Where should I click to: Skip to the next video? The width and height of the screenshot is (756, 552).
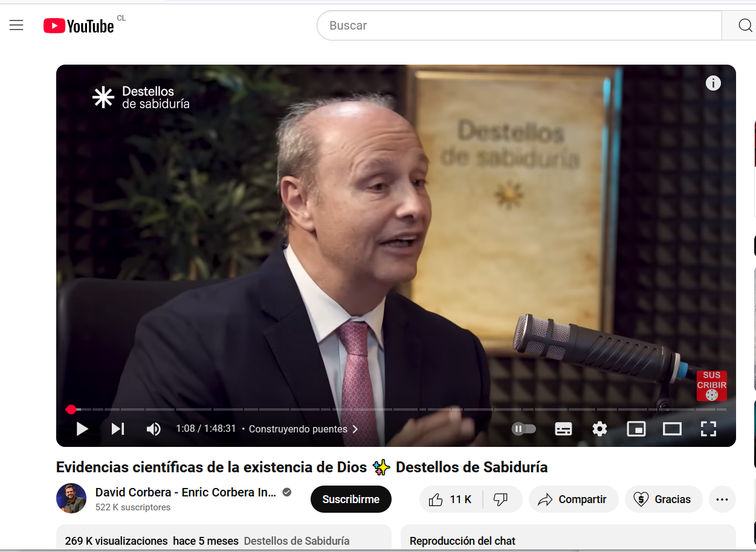(118, 429)
